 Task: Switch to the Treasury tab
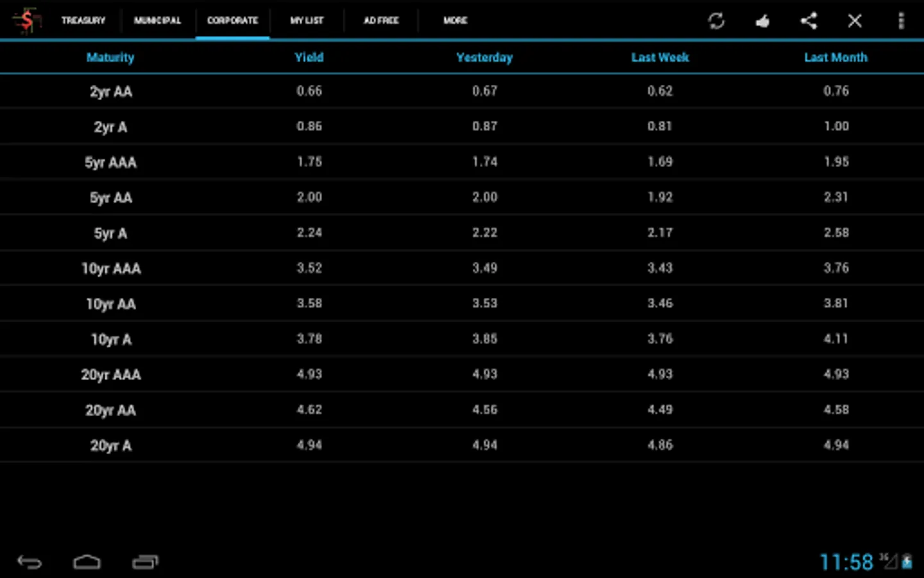tap(83, 21)
